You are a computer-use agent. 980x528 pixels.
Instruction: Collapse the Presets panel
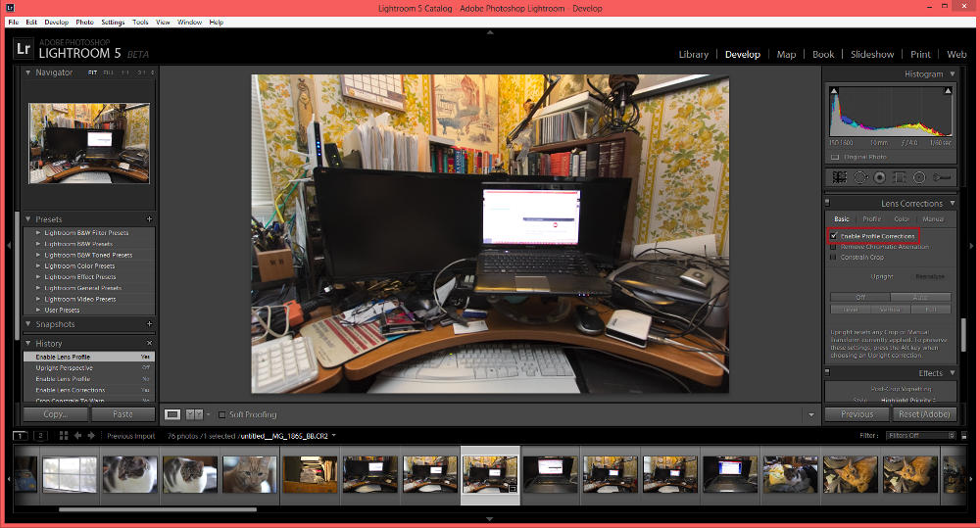[28, 219]
